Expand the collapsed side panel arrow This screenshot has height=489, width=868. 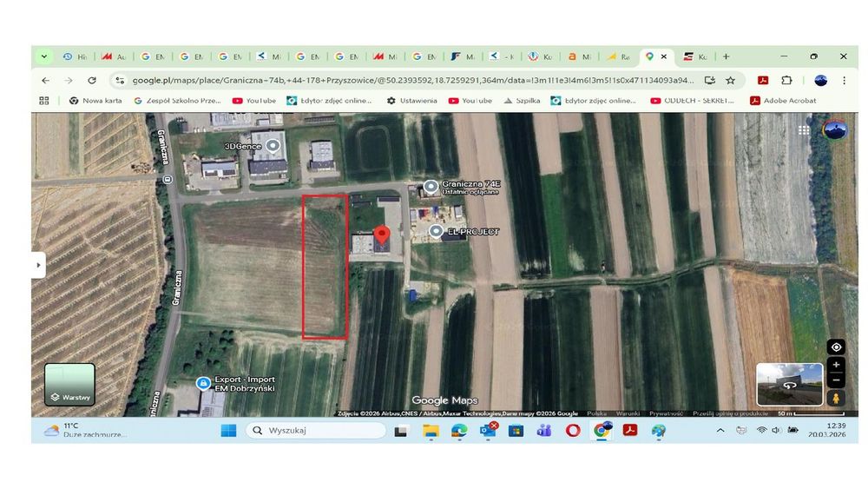[38, 265]
